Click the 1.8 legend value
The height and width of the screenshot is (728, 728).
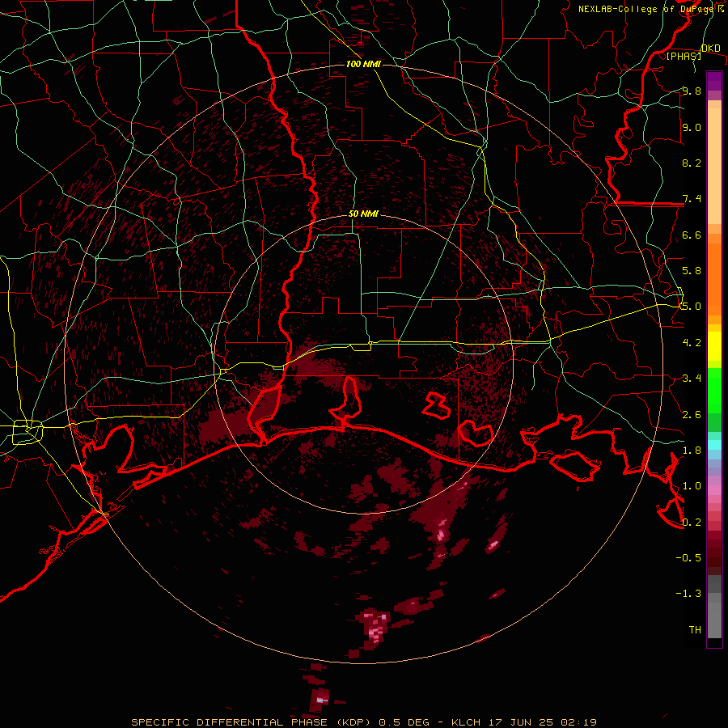click(692, 450)
